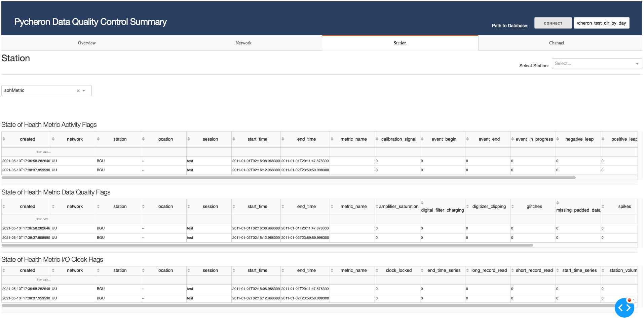
Task: Click the Data Quality Flags horizontal scrollbar
Action: click(x=267, y=245)
